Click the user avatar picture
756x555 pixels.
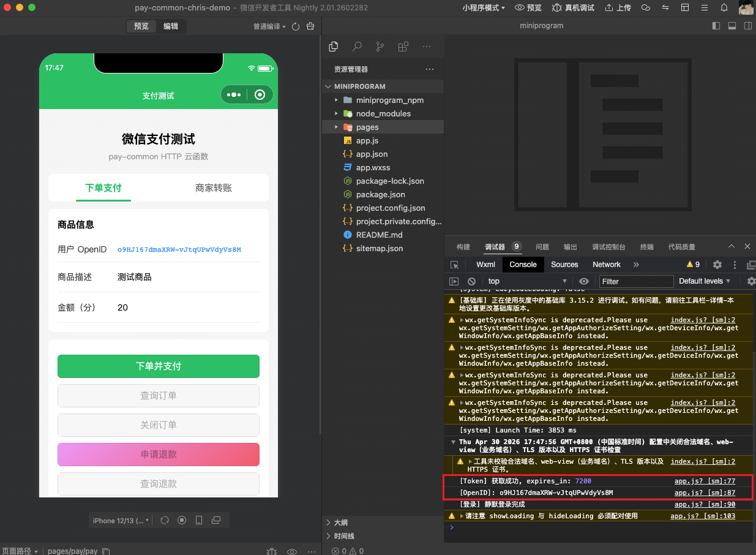(x=746, y=8)
